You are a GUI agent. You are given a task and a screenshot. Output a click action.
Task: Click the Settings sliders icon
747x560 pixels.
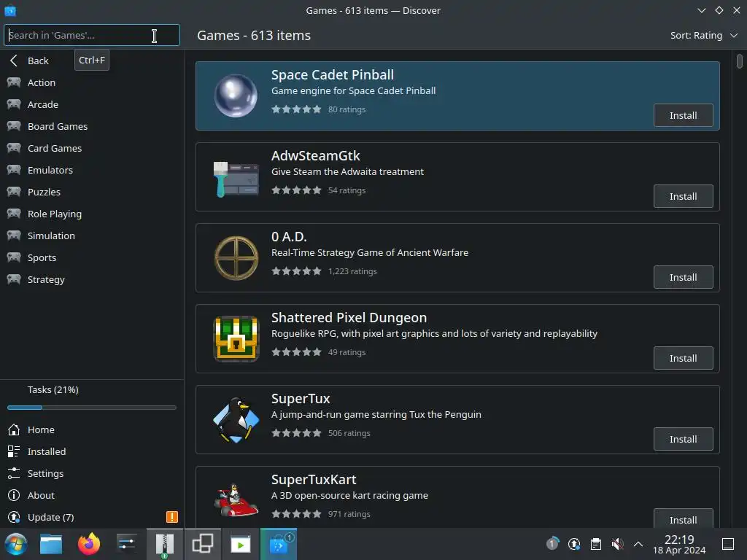(14, 473)
